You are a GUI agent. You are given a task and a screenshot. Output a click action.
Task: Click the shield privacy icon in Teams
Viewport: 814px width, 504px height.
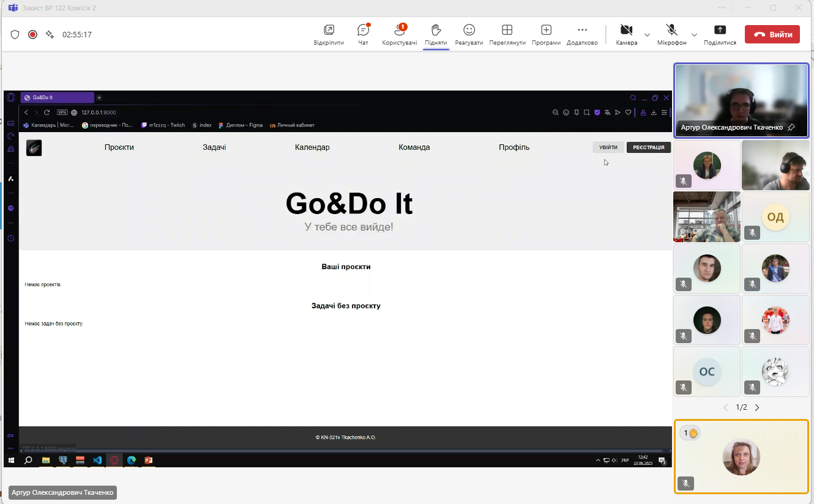pos(15,34)
